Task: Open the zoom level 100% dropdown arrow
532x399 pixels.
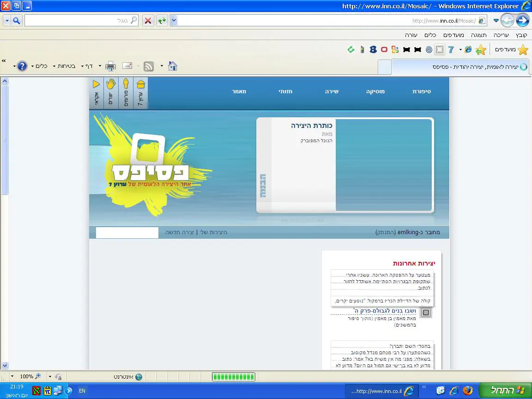Action: click(12, 377)
